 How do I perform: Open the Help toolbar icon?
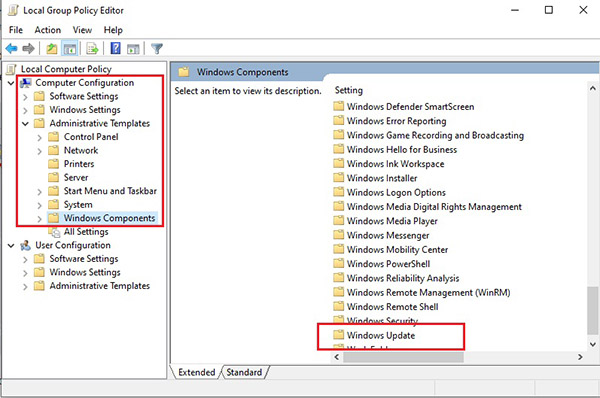click(x=115, y=48)
